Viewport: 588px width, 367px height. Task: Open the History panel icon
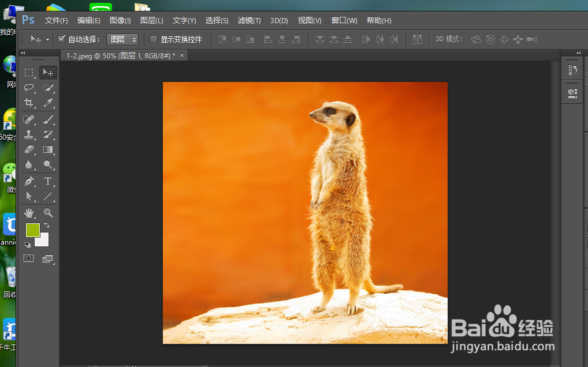tap(572, 70)
